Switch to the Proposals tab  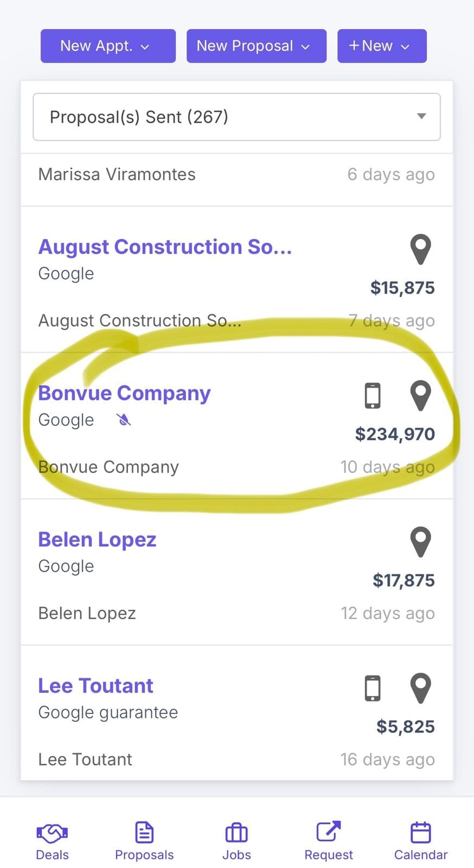point(144,841)
